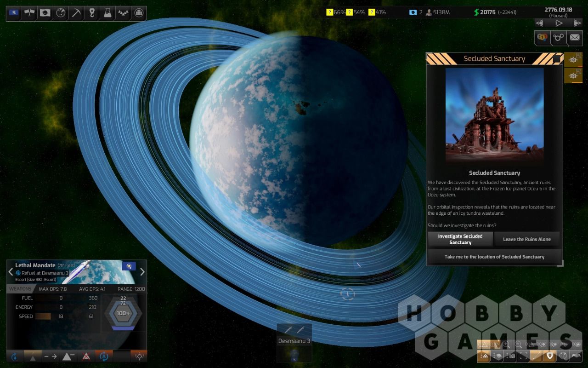
Task: Click the zoom in magnifier
Action: [506, 345]
